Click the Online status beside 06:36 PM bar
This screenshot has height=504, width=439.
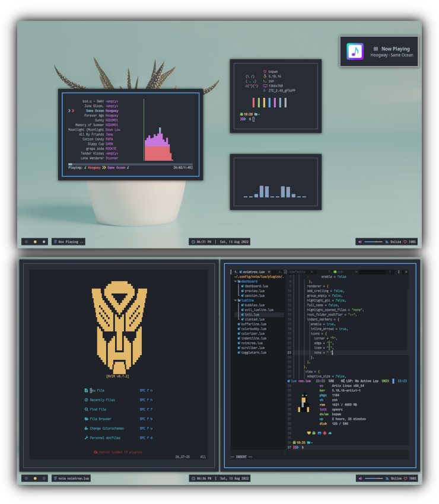[396, 479]
